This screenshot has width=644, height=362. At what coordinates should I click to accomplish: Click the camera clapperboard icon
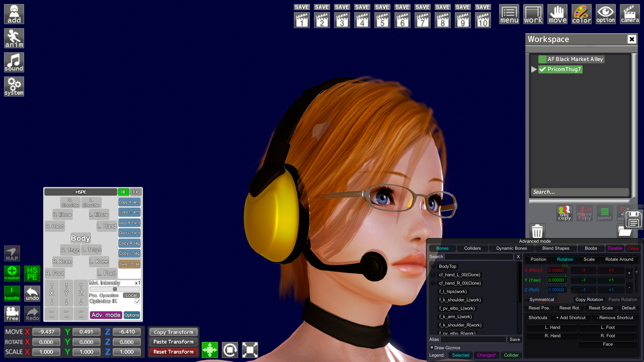pos(630,14)
